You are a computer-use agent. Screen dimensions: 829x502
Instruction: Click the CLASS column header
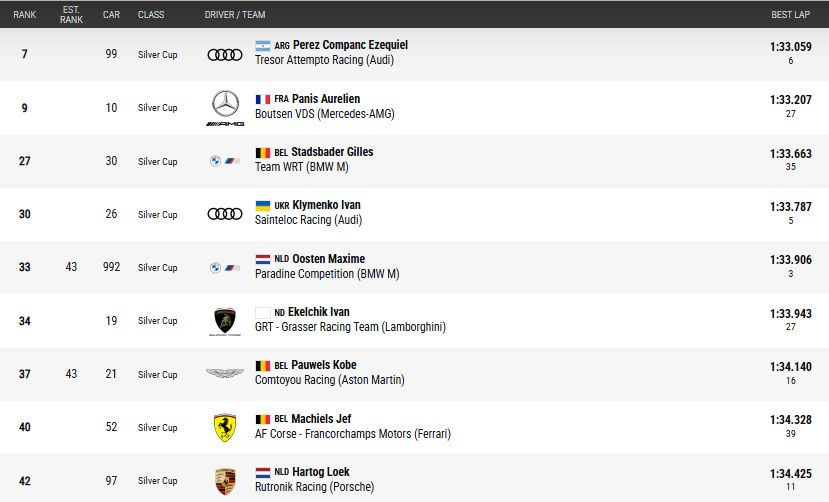[151, 15]
